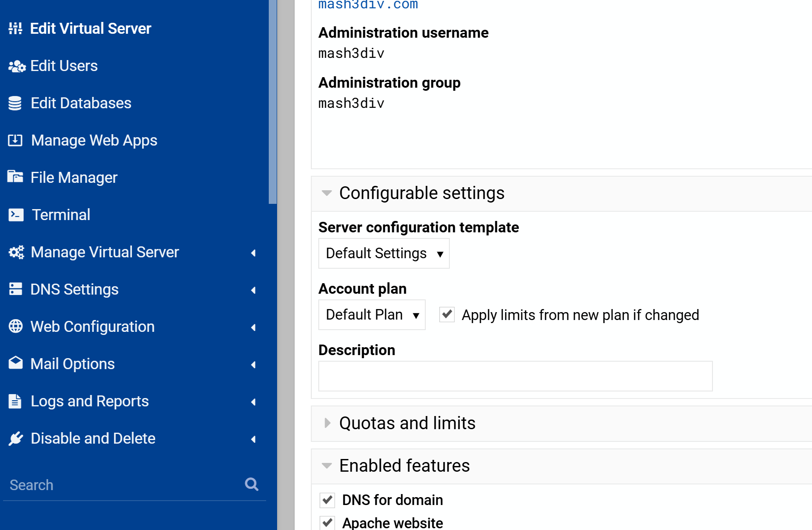Open Server configuration template dropdown
The image size is (812, 530).
[x=384, y=253]
